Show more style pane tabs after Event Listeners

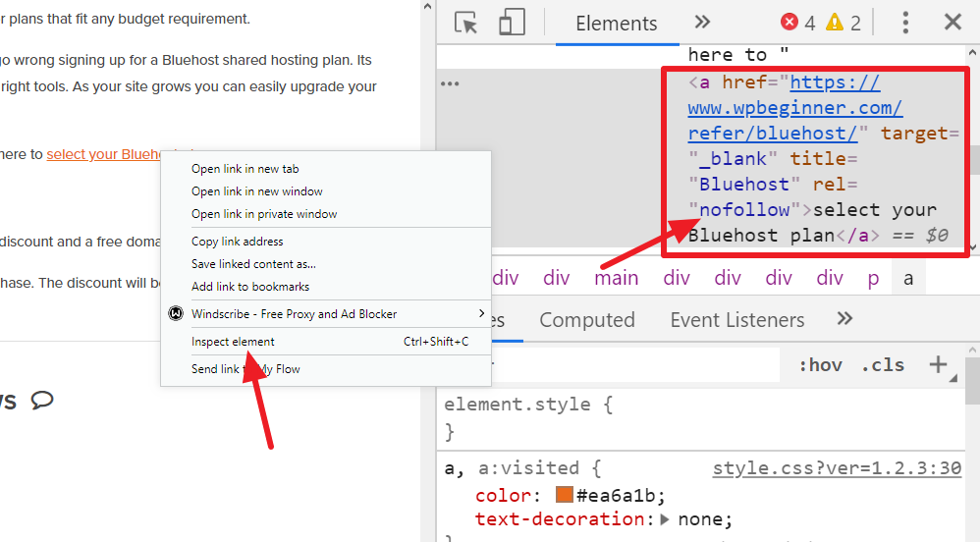point(844,319)
